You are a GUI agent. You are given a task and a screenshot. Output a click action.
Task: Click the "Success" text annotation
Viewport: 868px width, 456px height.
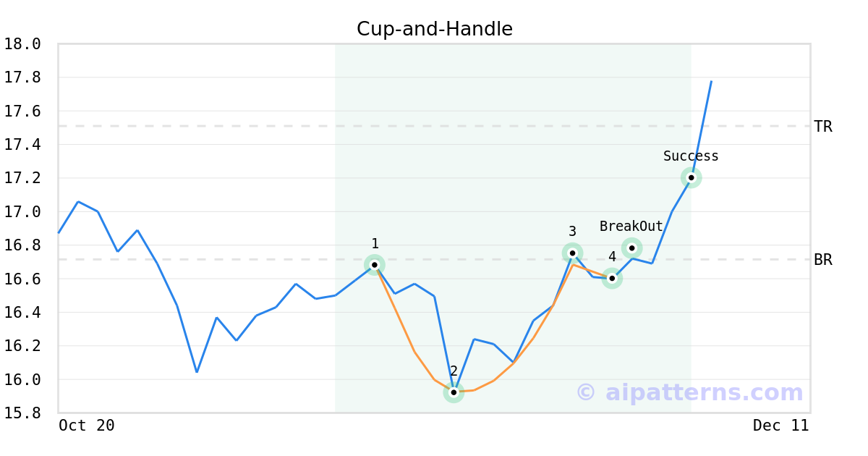click(691, 156)
